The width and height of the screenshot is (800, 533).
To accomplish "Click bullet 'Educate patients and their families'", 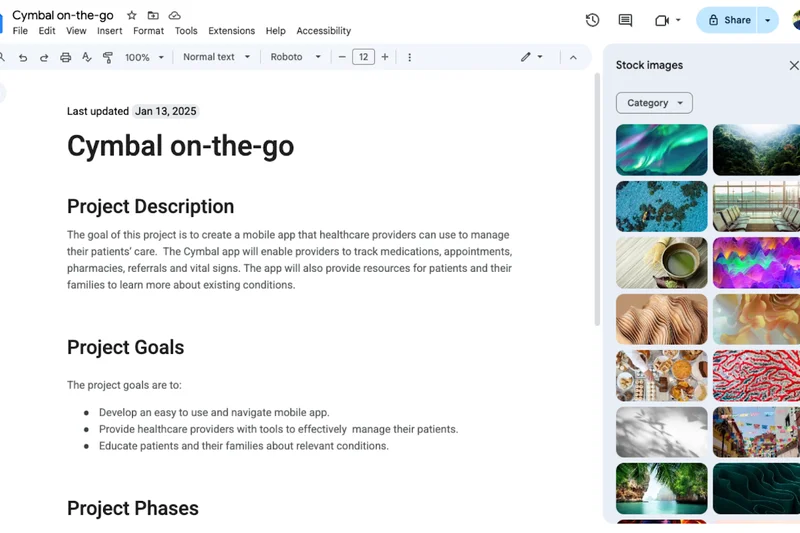I will (244, 446).
